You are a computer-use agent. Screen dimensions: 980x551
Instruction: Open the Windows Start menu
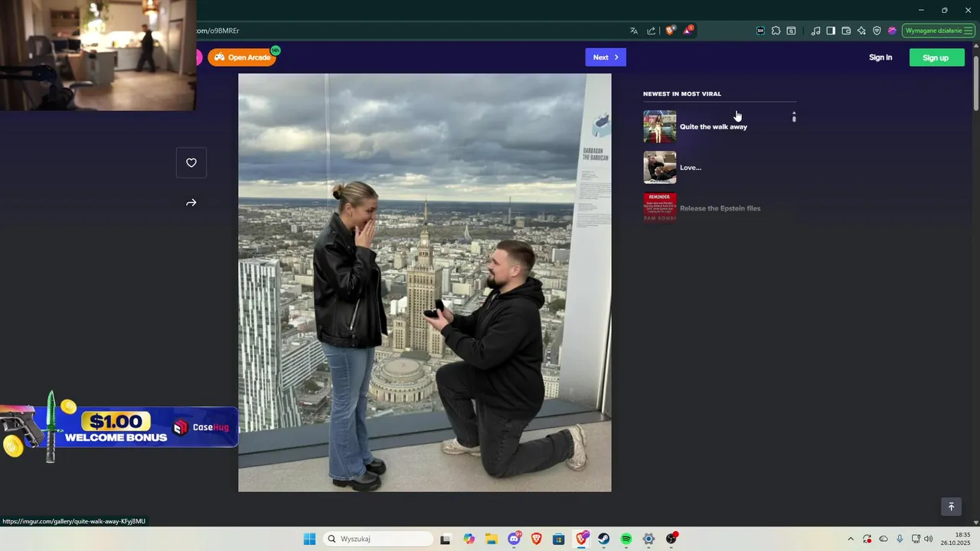click(309, 539)
